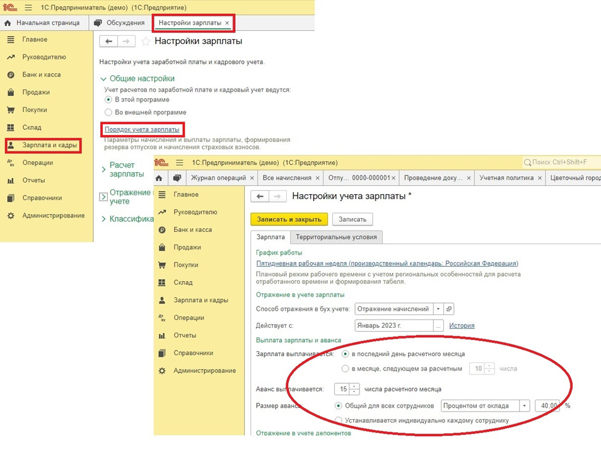Open the Порядок учета зарплаты link
601x450 pixels.
pyautogui.click(x=142, y=130)
